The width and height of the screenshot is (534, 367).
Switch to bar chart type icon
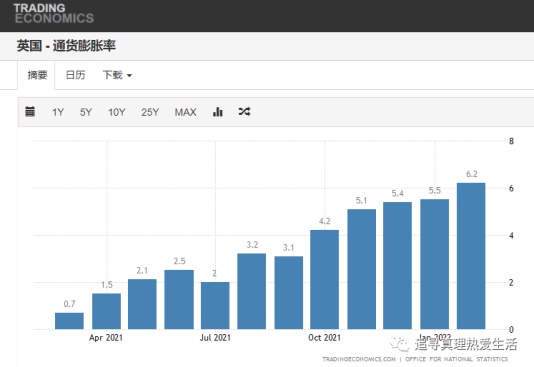click(x=218, y=111)
